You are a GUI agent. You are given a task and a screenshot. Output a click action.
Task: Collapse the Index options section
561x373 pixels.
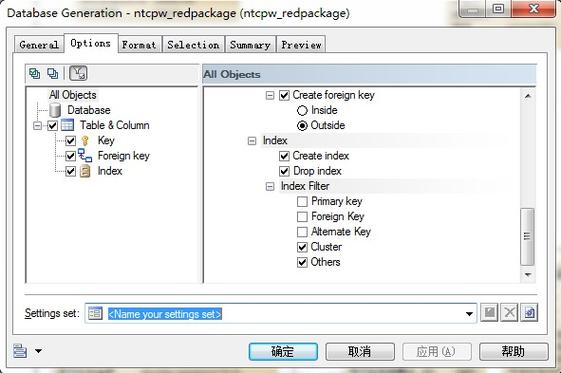click(x=252, y=141)
